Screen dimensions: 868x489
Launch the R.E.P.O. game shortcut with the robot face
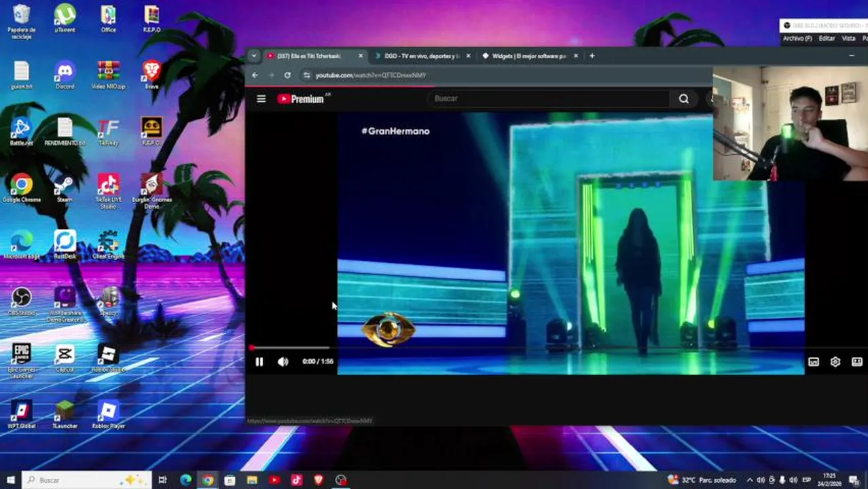151,132
